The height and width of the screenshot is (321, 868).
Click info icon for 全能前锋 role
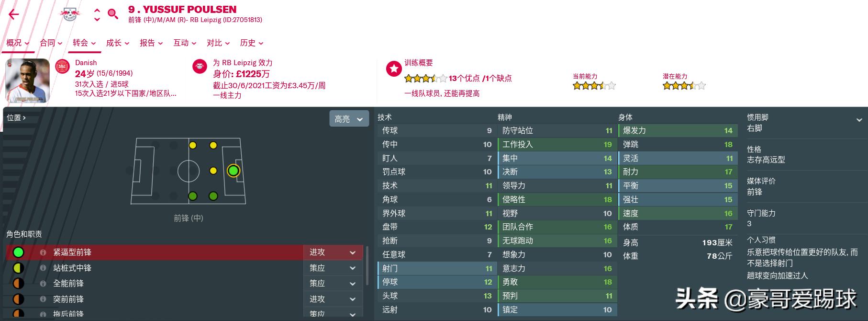click(x=43, y=283)
